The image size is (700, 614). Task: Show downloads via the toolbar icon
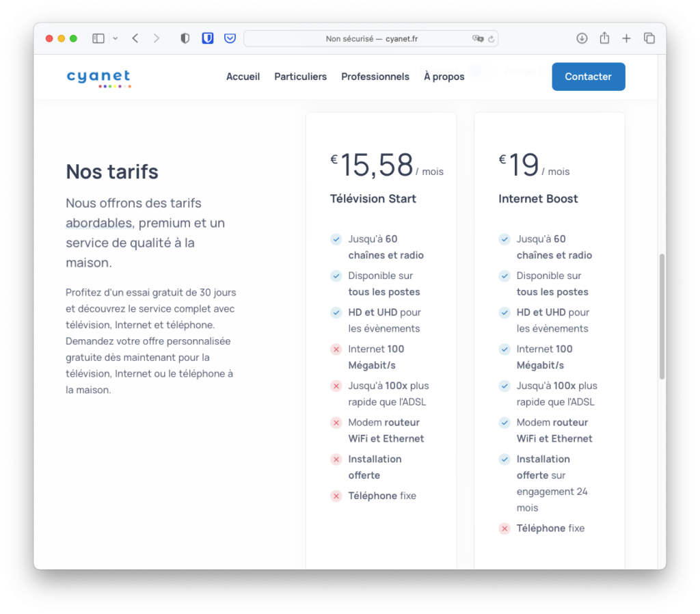(582, 39)
